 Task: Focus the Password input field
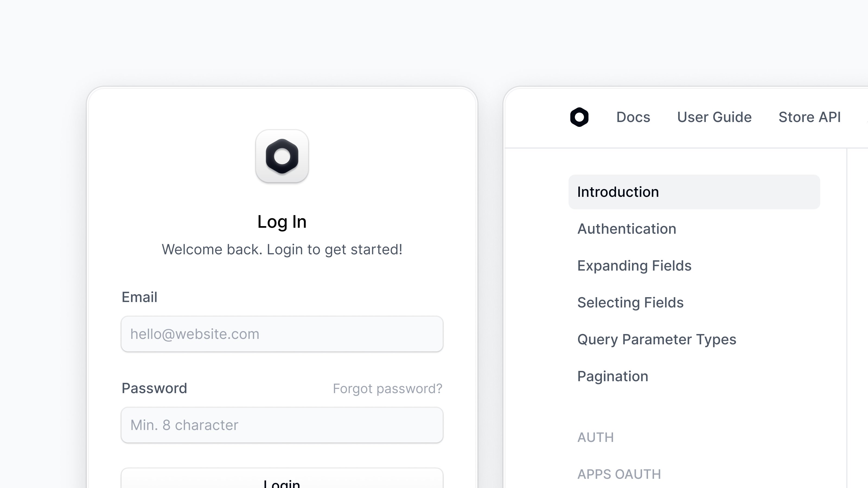tap(282, 425)
